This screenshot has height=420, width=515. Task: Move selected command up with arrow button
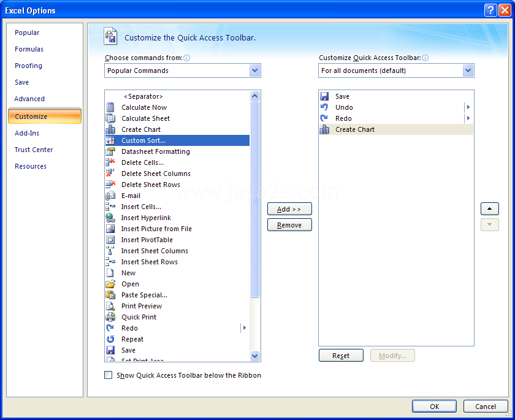(490, 208)
